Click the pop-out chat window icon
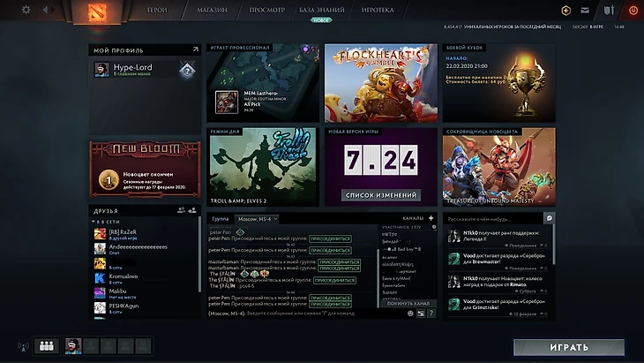This screenshot has height=363, width=644. (421, 314)
